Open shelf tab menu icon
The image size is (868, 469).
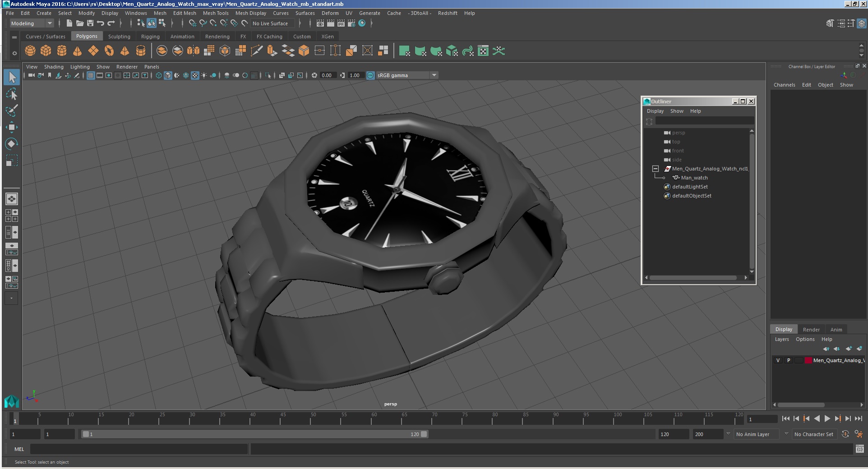coord(14,37)
